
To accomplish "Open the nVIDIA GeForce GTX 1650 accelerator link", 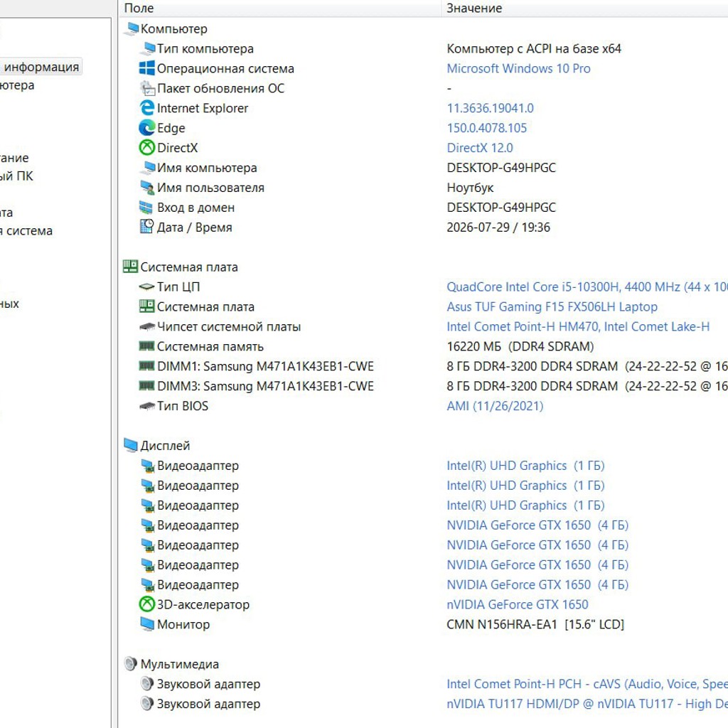I will click(518, 604).
